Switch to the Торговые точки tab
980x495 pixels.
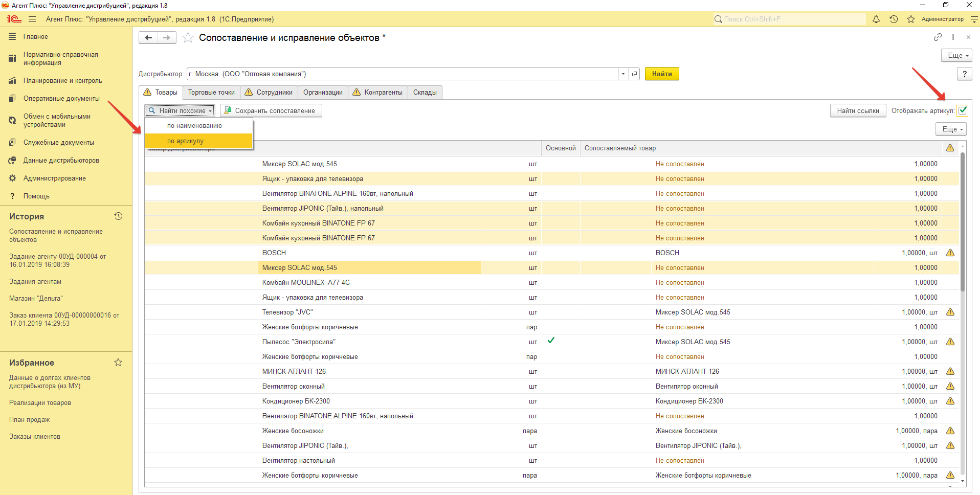(211, 92)
